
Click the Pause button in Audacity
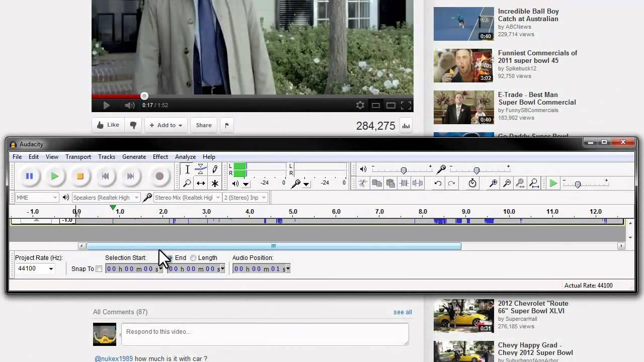pos(29,176)
